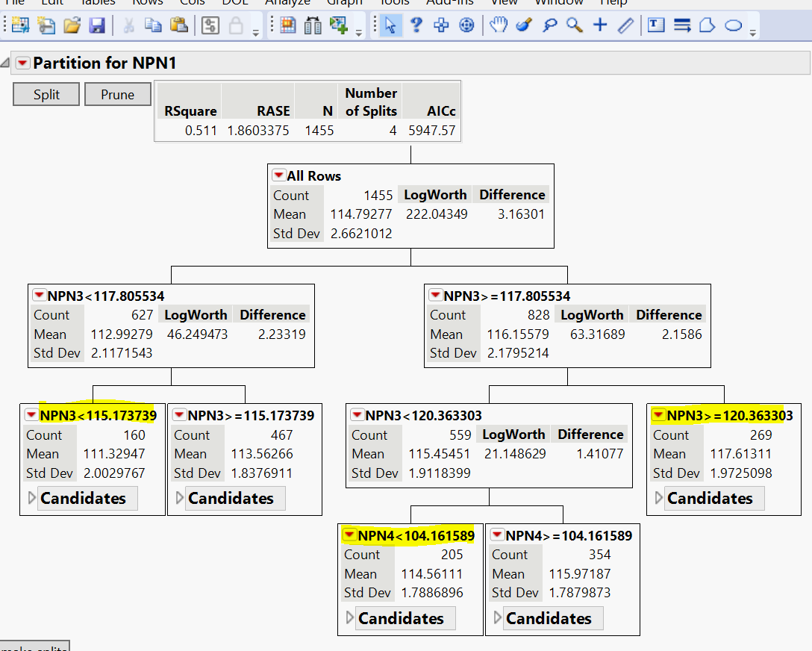
Task: Collapse the Partition for NPN1 outline triangle
Action: pos(6,61)
